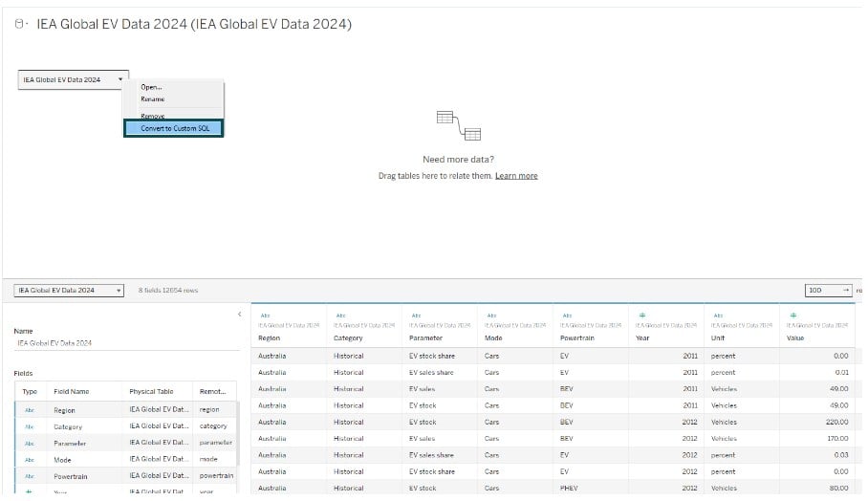Click the Region column header
The image size is (868, 501).
[269, 338]
